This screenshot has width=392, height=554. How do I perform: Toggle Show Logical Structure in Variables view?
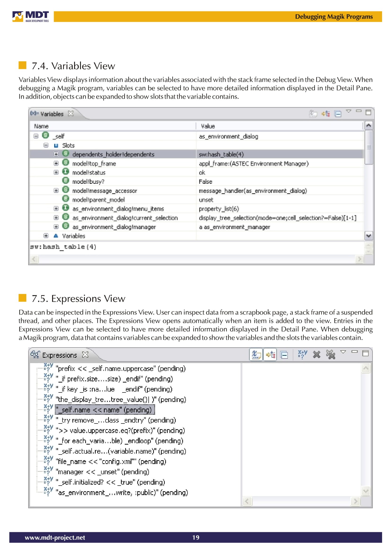(x=326, y=113)
